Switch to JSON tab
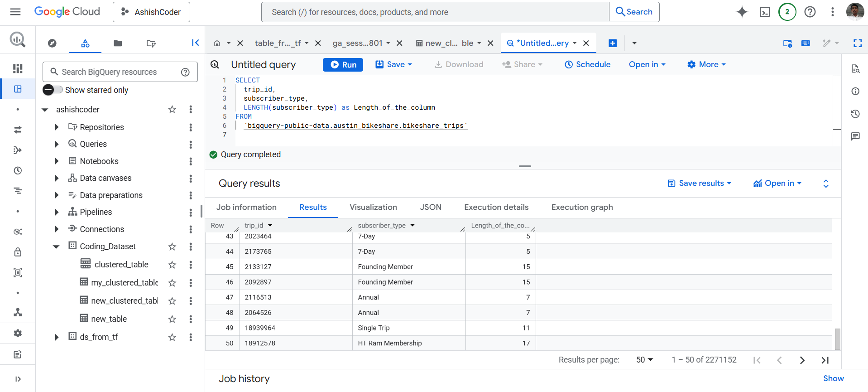 coord(431,207)
